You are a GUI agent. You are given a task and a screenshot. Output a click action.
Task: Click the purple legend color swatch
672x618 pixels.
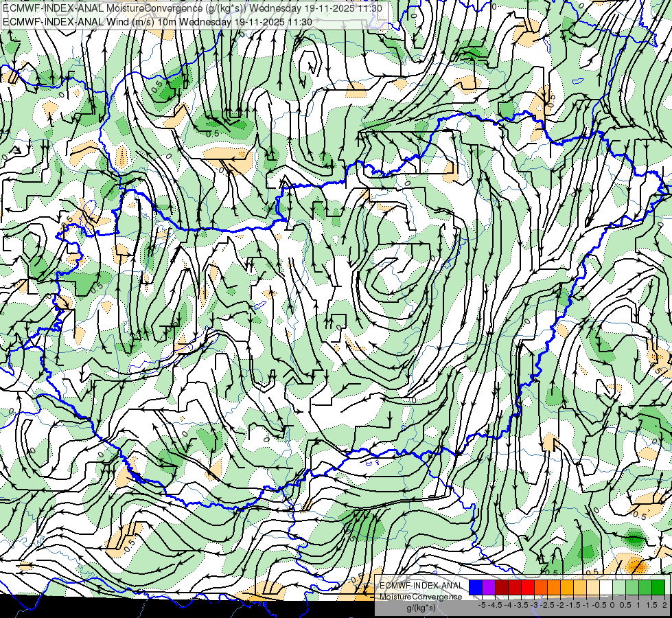click(489, 587)
